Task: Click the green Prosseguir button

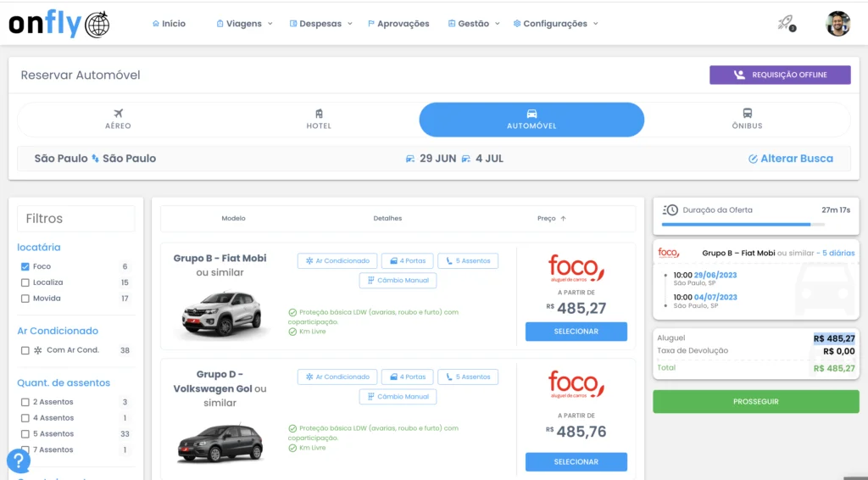Action: coord(755,401)
